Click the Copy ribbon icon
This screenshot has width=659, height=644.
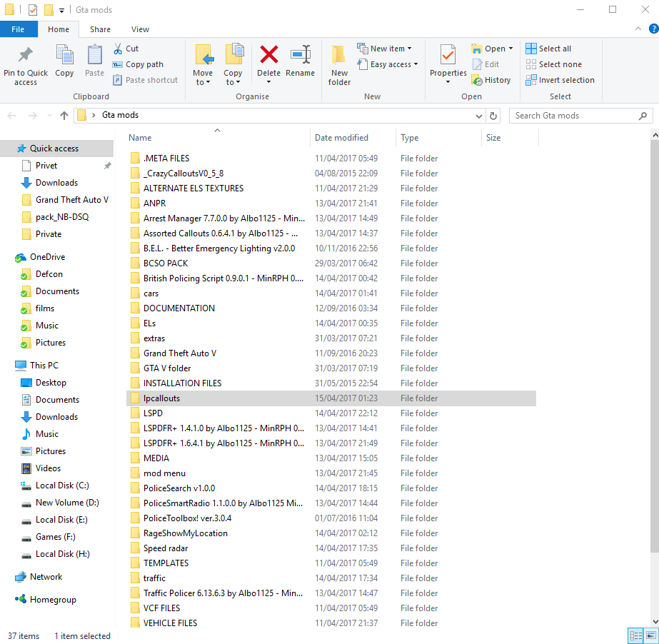point(64,55)
